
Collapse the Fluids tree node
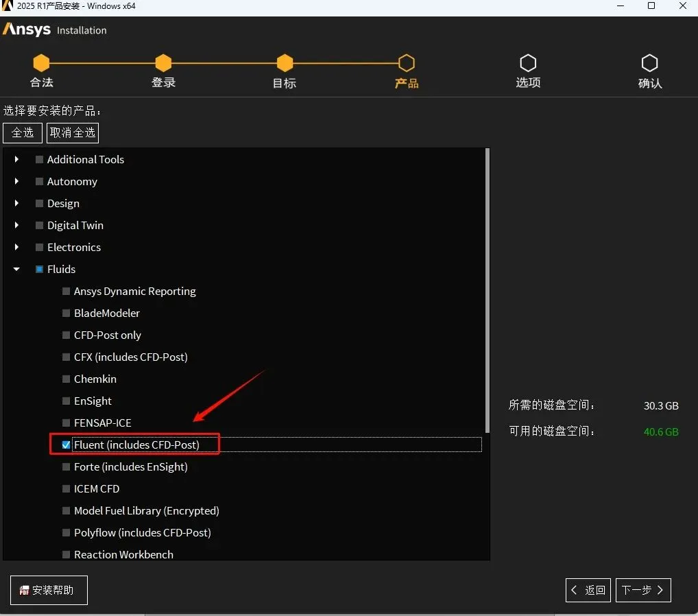click(16, 269)
